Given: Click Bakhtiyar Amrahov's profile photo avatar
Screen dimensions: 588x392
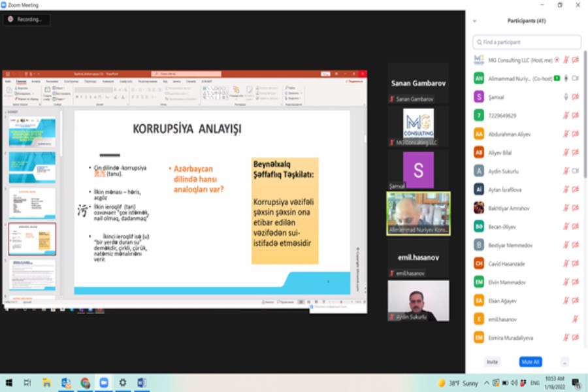Looking at the screenshot, I should click(479, 208).
